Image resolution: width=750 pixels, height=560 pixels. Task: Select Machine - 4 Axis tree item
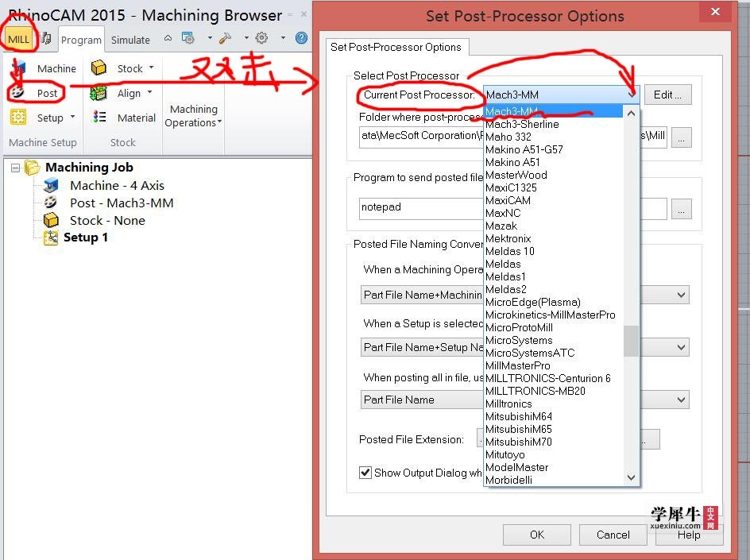coord(118,186)
